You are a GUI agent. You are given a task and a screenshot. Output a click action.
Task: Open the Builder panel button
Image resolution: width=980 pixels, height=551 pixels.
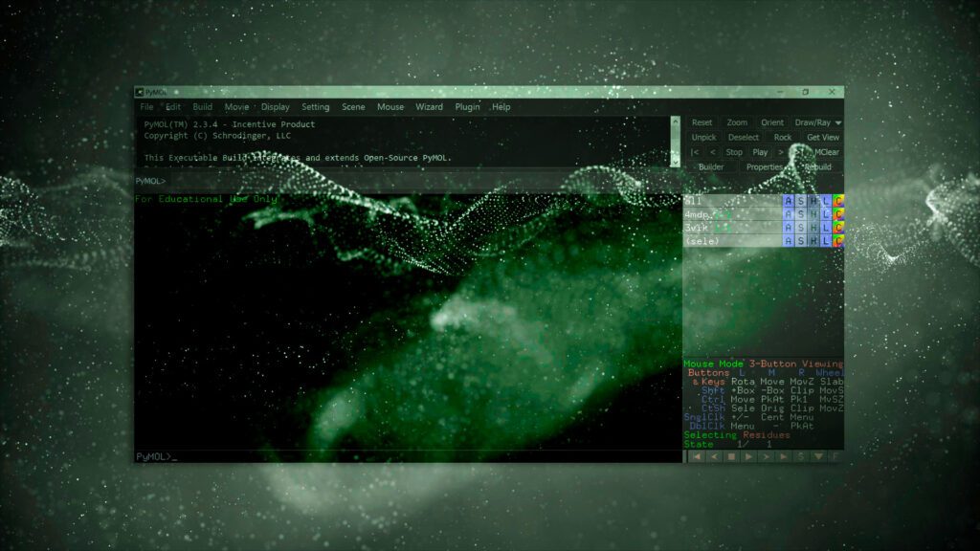coord(711,166)
